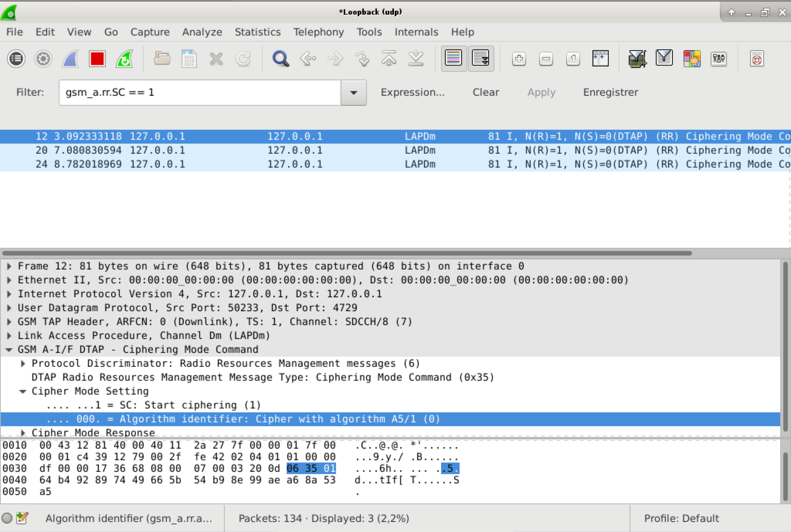Open capture options gear icon
Image resolution: width=791 pixels, height=532 pixels.
(x=43, y=59)
